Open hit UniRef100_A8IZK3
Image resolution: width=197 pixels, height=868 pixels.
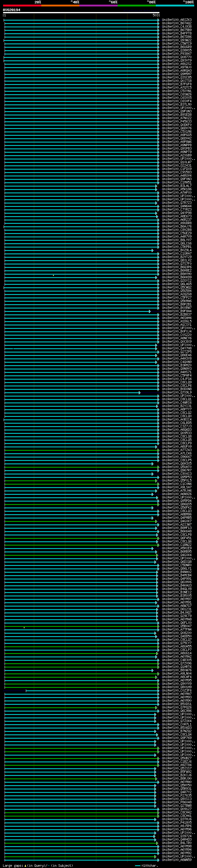click(177, 20)
